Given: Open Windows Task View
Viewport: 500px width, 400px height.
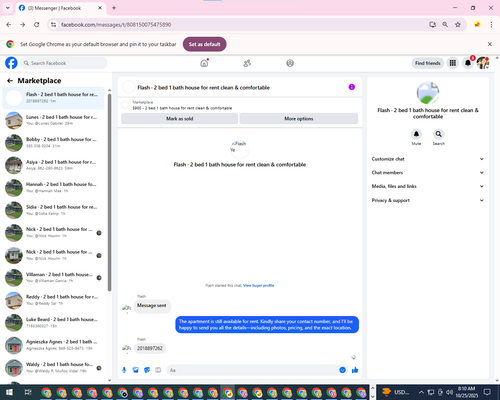Looking at the screenshot, I should click(28, 392).
